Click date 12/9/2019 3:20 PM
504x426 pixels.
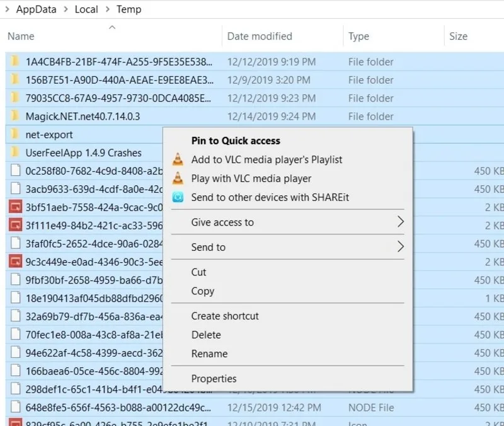pyautogui.click(x=269, y=80)
